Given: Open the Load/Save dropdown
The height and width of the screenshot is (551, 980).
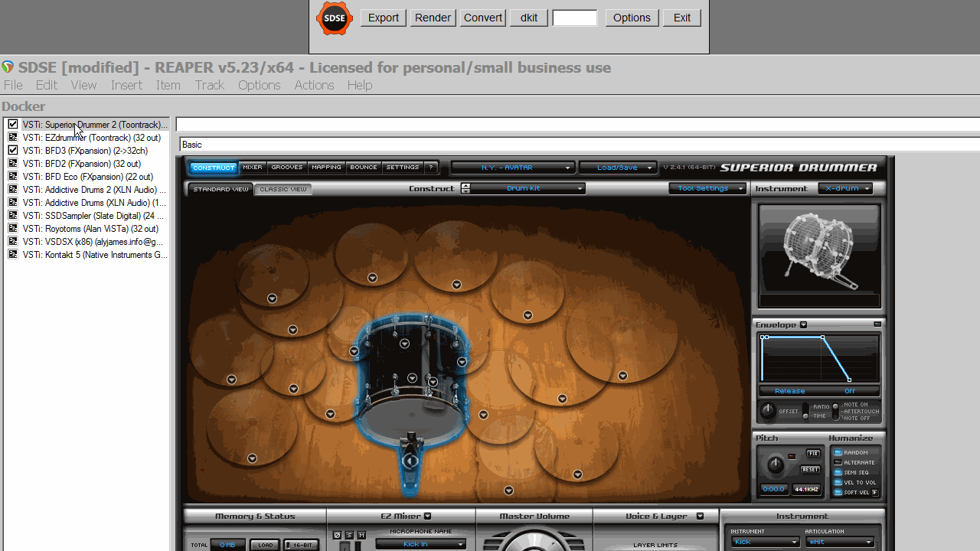Looking at the screenshot, I should 619,168.
